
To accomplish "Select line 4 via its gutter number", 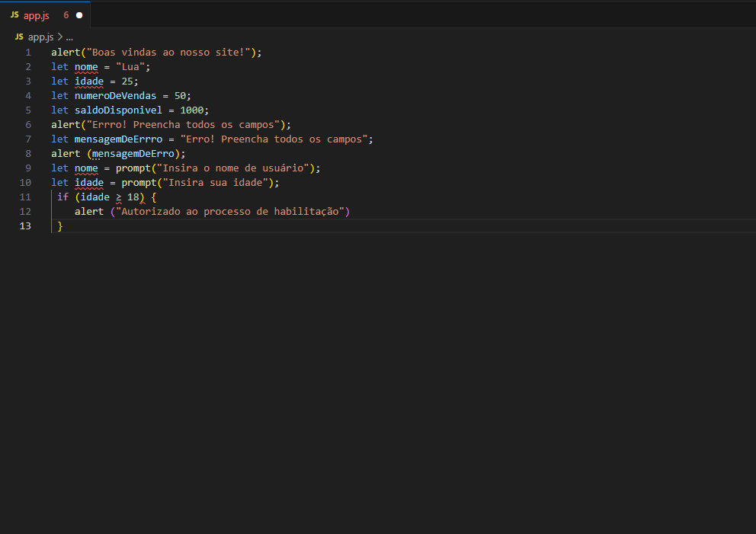I will (x=28, y=95).
